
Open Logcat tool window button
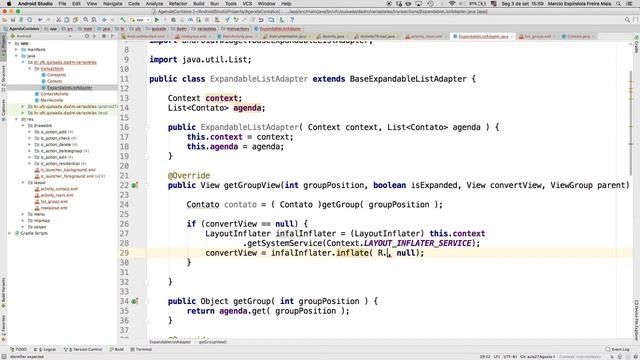point(46,349)
